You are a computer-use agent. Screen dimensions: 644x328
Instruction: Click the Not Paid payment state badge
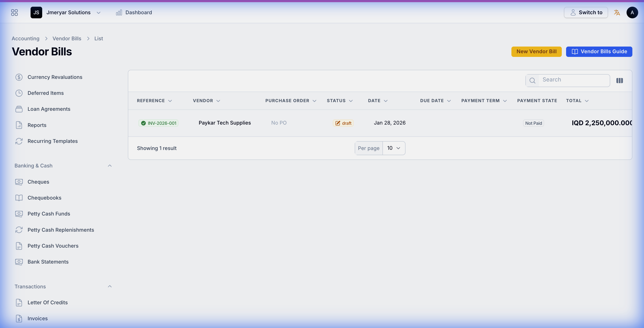533,123
